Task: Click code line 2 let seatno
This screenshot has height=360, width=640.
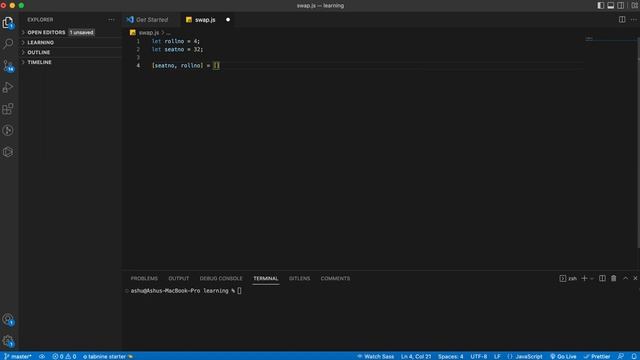Action: click(x=178, y=49)
